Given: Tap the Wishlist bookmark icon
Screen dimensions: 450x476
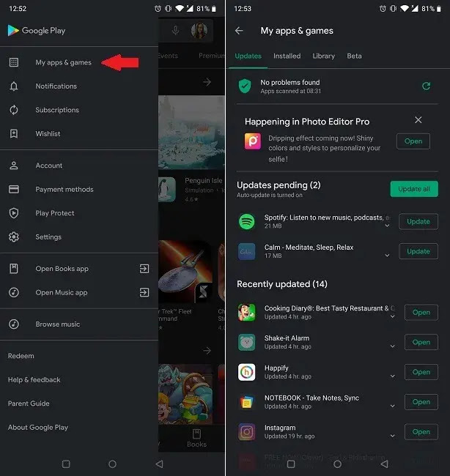Looking at the screenshot, I should [x=13, y=134].
